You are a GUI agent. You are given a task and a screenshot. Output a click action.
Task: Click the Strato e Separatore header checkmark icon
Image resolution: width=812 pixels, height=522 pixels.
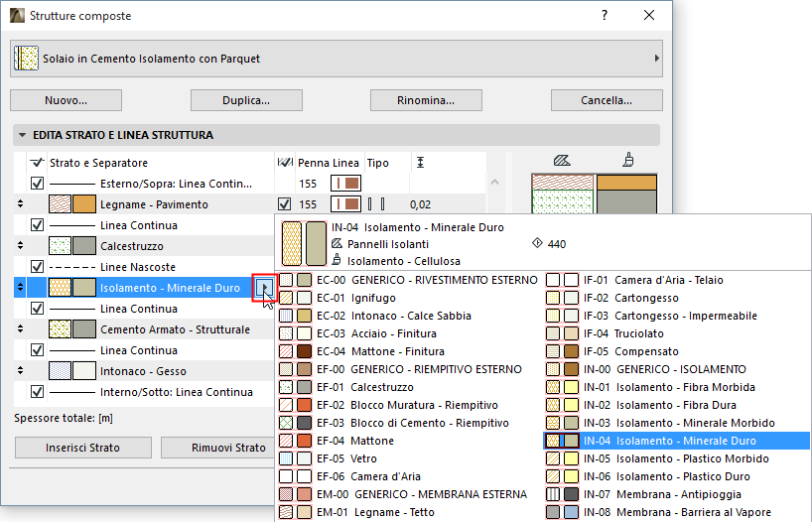37,163
